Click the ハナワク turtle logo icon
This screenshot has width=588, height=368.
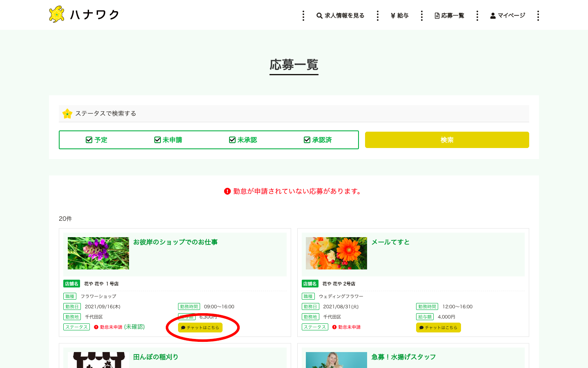(x=57, y=14)
